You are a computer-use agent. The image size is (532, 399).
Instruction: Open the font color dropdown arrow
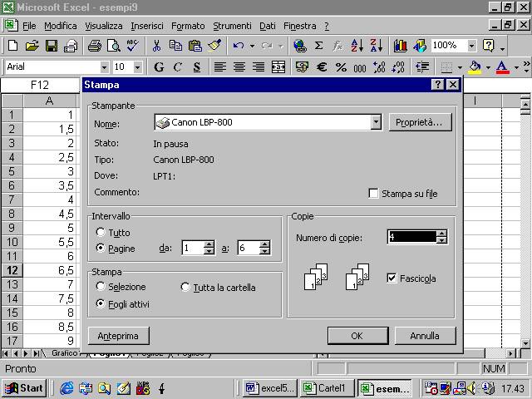(516, 67)
